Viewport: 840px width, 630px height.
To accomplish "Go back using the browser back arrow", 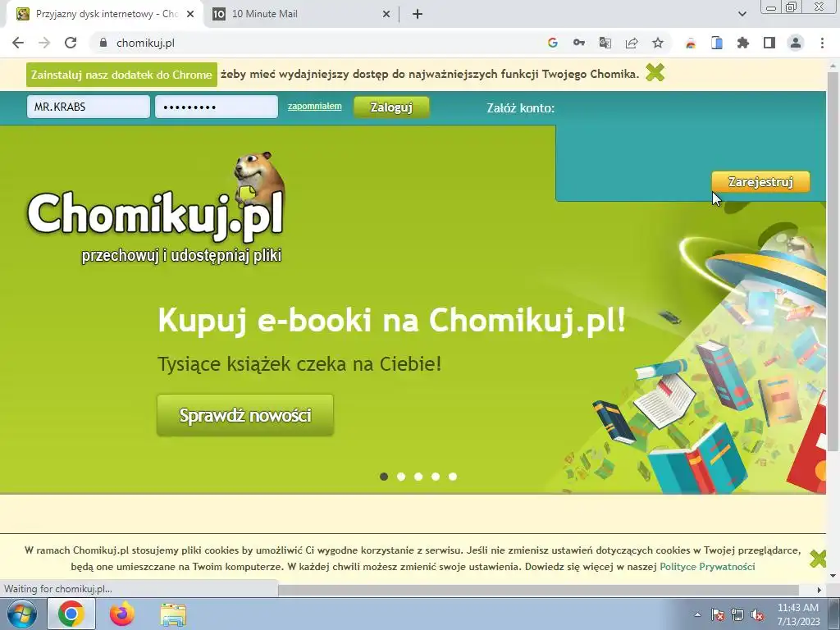I will click(18, 43).
